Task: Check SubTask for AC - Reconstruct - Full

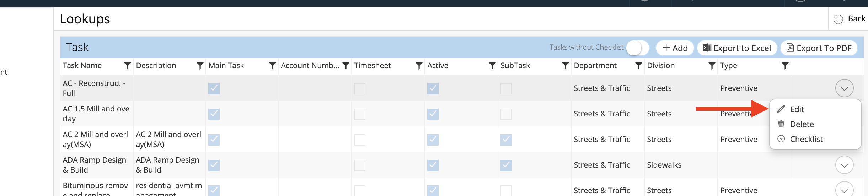Action: point(506,88)
